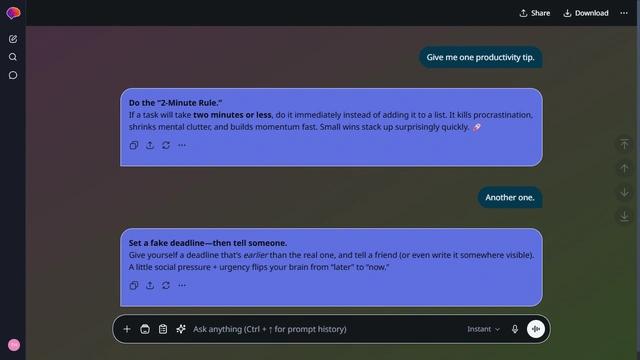Share the 2-Minute Rule response
This screenshot has height=360, width=640.
point(150,145)
